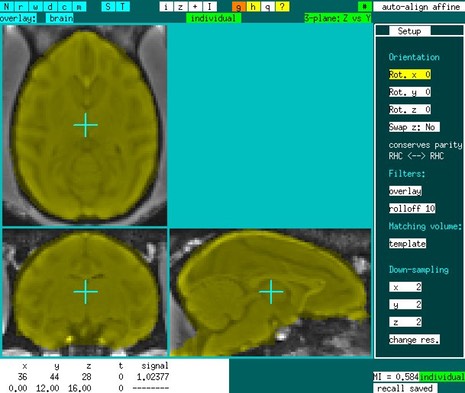
Task: Click the white 'z' toolbar button
Action: click(x=180, y=7)
